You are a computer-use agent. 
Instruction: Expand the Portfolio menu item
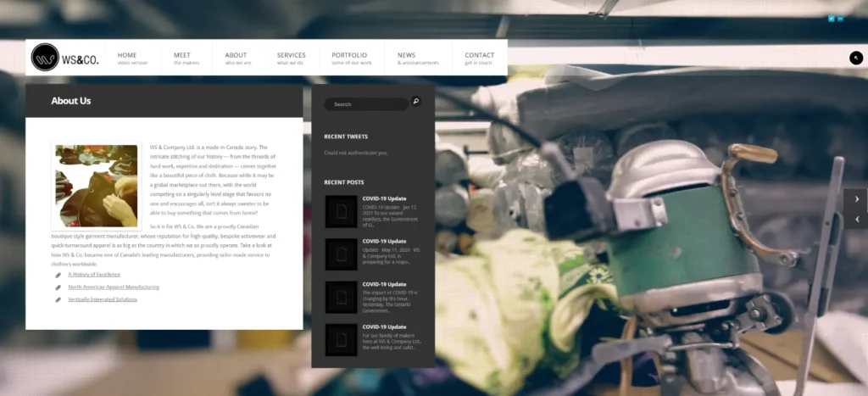[351, 59]
